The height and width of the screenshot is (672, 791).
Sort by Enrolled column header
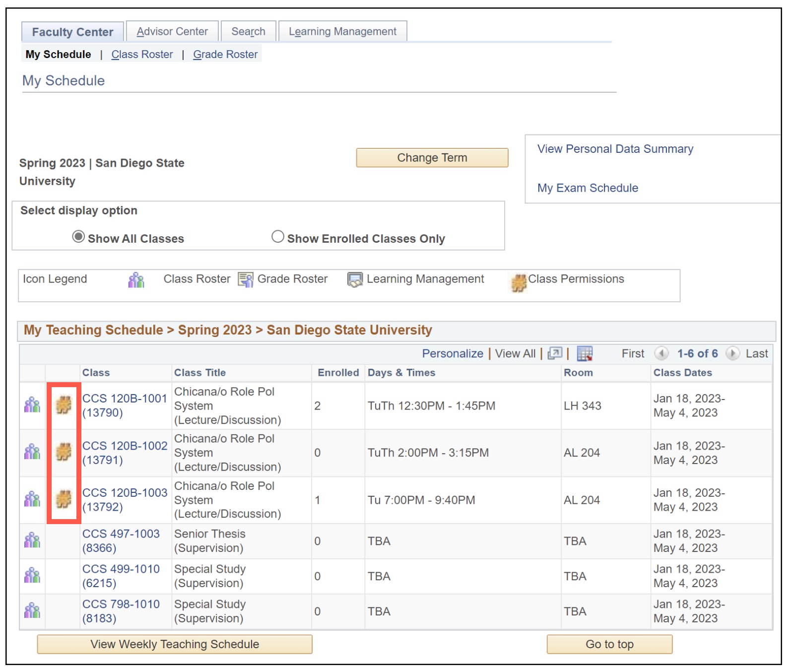click(338, 373)
